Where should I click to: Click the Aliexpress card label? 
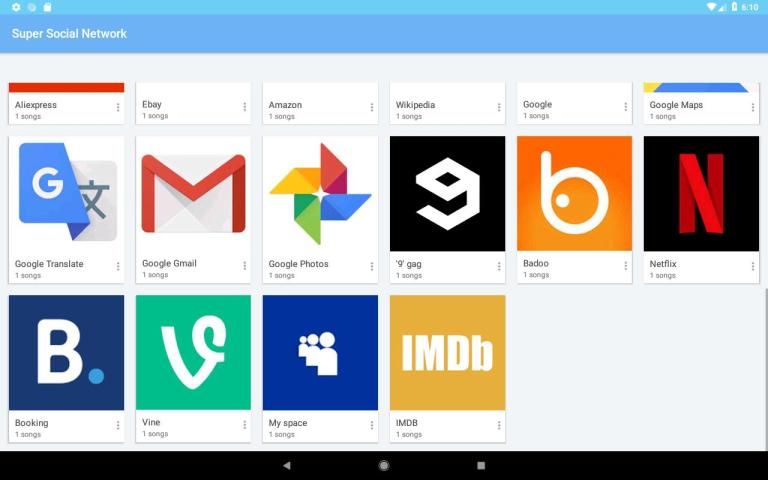point(36,104)
